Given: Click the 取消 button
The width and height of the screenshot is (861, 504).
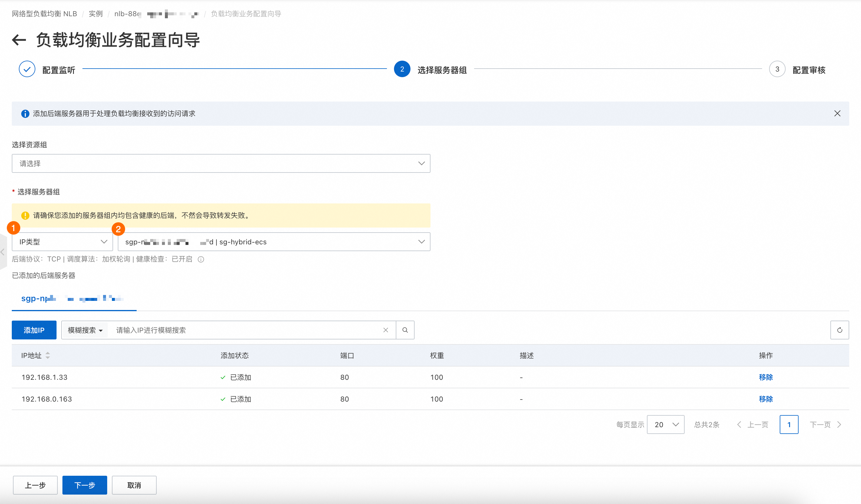Looking at the screenshot, I should click(134, 485).
